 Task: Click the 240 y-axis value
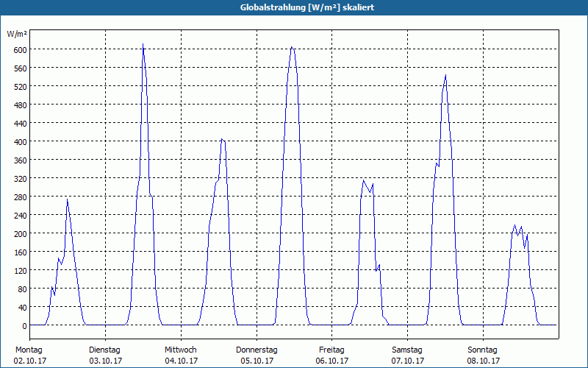pos(19,216)
